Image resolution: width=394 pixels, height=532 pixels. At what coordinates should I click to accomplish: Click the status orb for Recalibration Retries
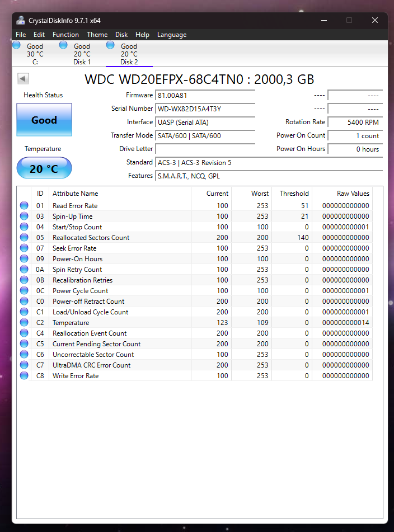[24, 280]
